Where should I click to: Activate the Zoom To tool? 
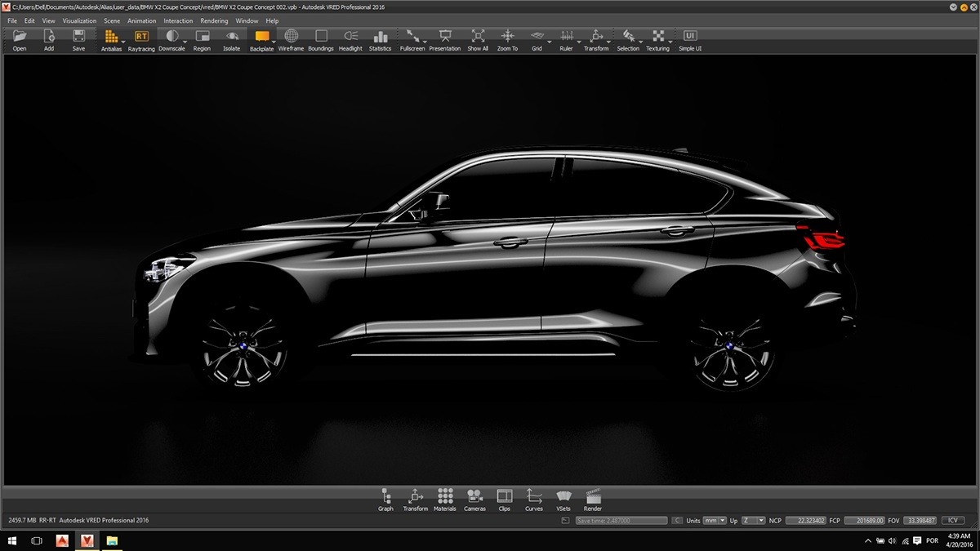506,38
